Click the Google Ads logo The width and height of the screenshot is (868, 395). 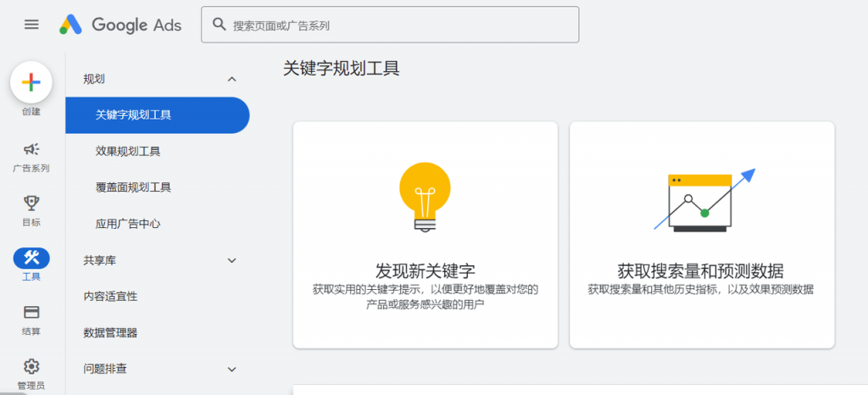coord(120,25)
